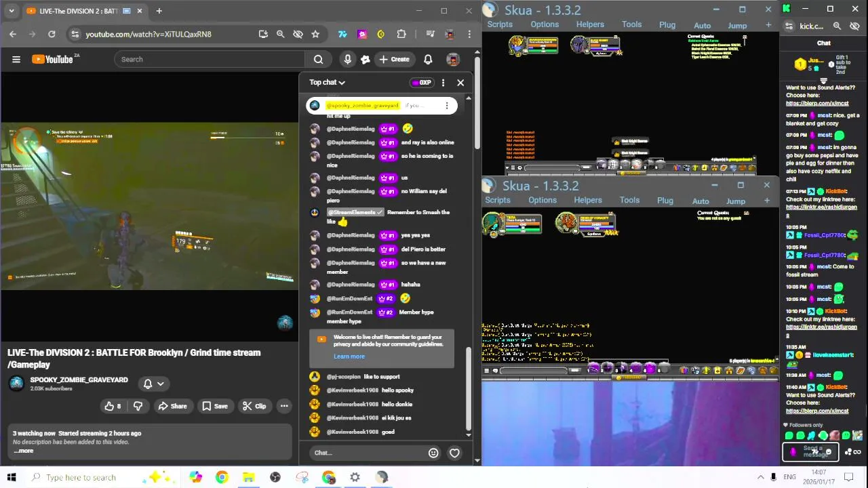Bookmark this page with star icon
The height and width of the screenshot is (488, 868).
point(315,34)
